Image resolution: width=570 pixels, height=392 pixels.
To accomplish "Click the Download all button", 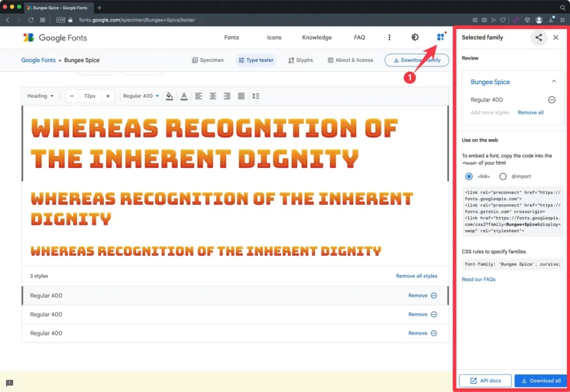I will (540, 381).
